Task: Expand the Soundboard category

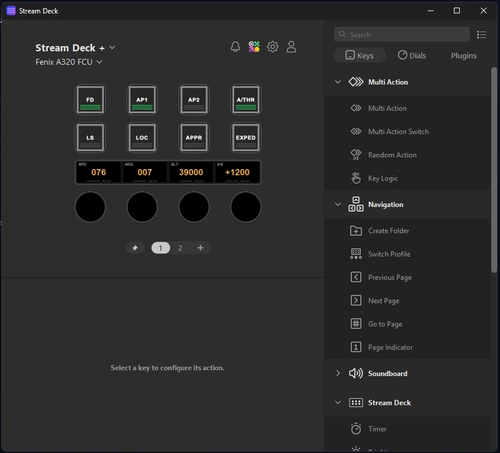Action: (338, 373)
